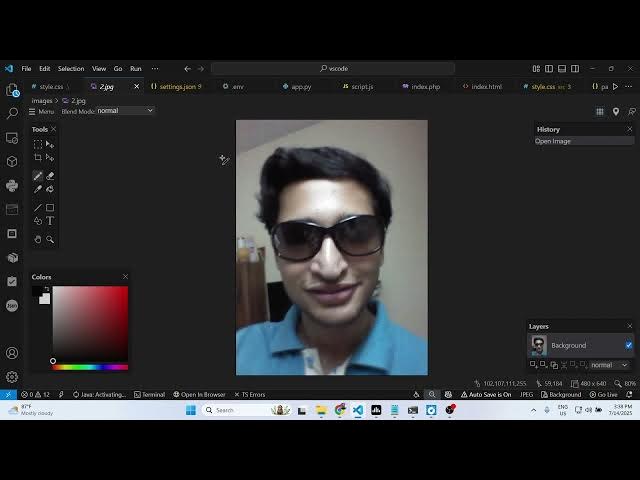Close the Colors panel
Viewport: 640px width, 480px height.
click(x=125, y=277)
